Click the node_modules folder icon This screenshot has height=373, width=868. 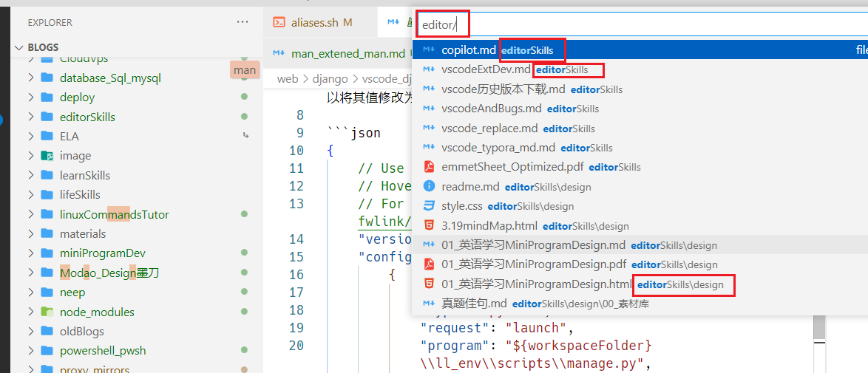[x=47, y=312]
